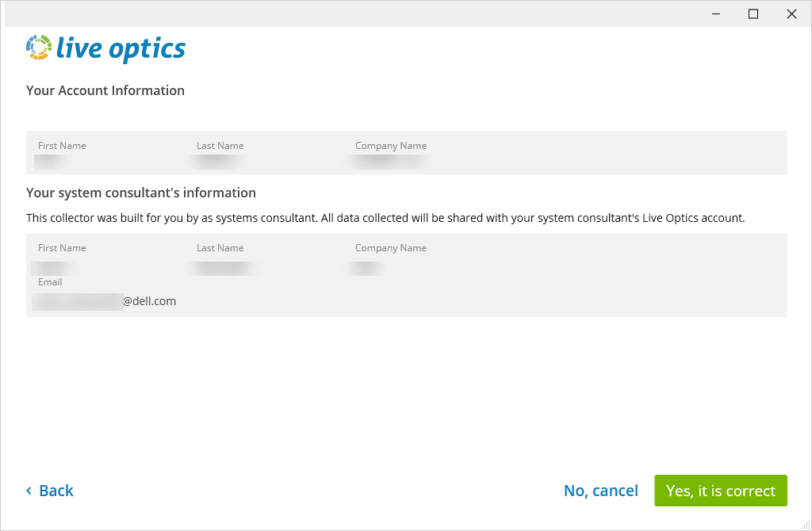Maximize the Live Optics window

pos(753,13)
